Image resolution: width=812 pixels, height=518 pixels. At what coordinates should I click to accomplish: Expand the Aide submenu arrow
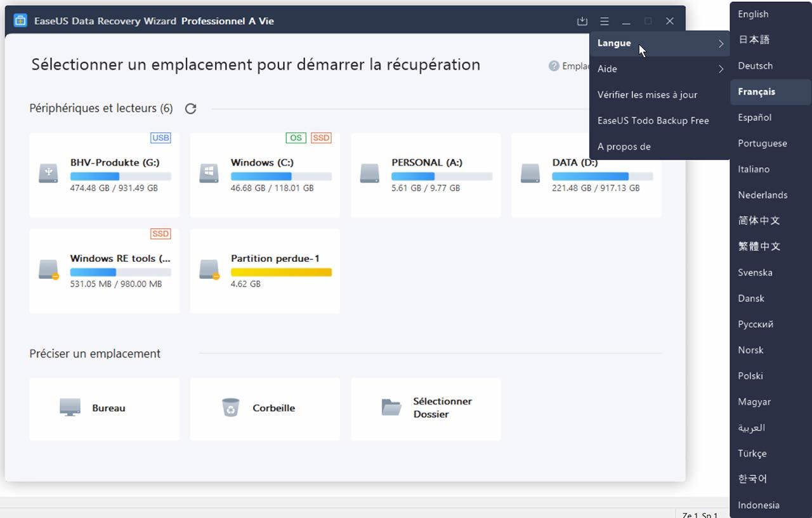pyautogui.click(x=721, y=69)
